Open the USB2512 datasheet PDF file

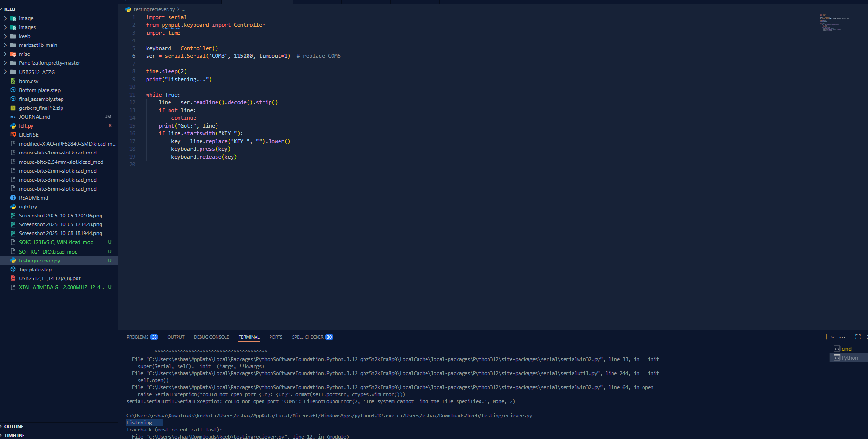(x=50, y=278)
